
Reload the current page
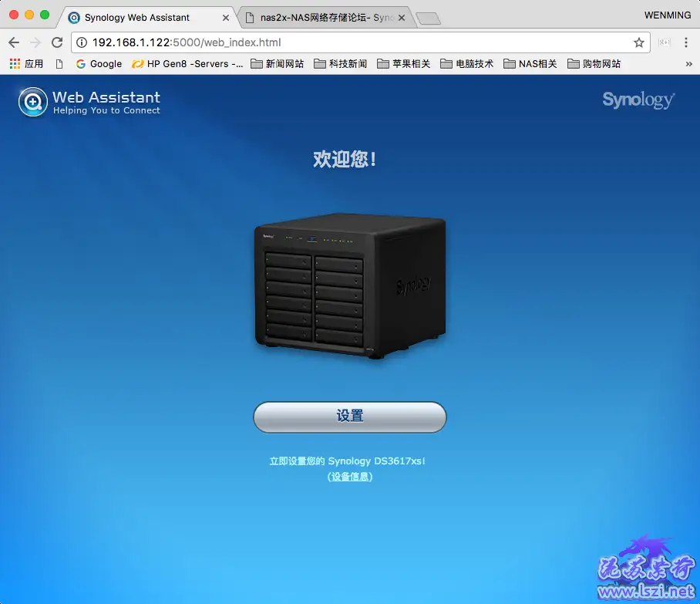(x=57, y=42)
